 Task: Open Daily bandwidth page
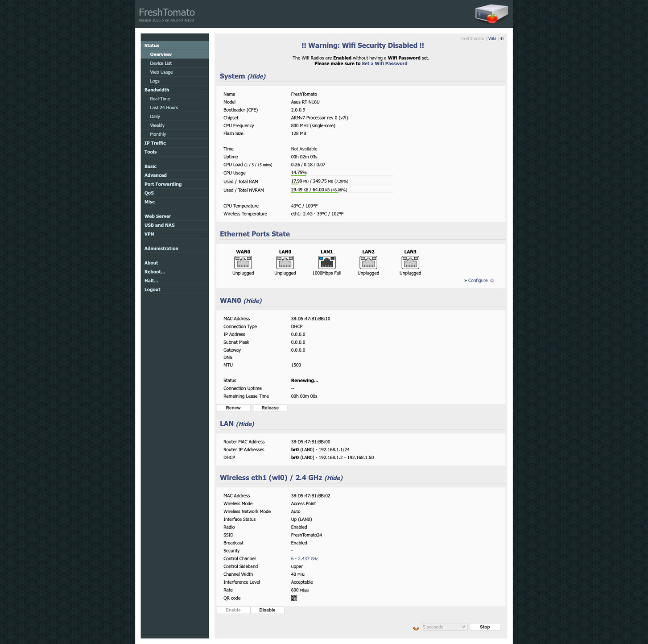(x=175, y=117)
